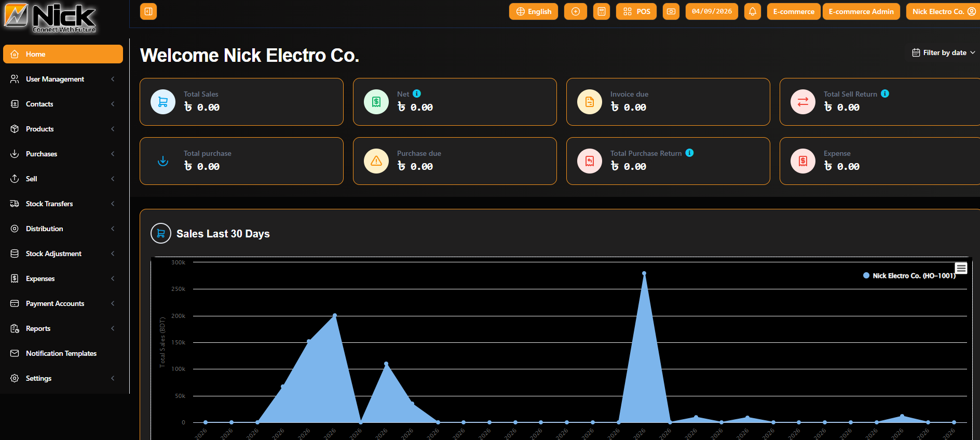Image resolution: width=980 pixels, height=440 pixels.
Task: Open the notifications bell
Action: [x=752, y=11]
